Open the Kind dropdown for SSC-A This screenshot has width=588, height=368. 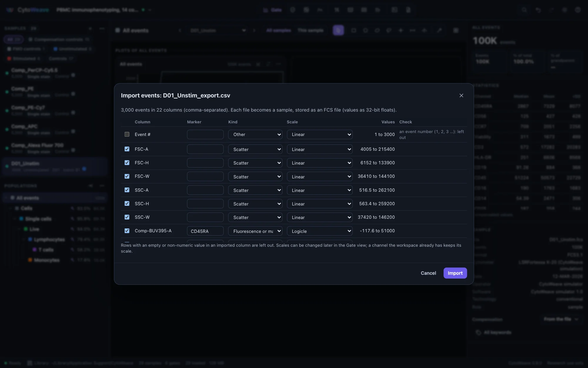[x=255, y=190]
